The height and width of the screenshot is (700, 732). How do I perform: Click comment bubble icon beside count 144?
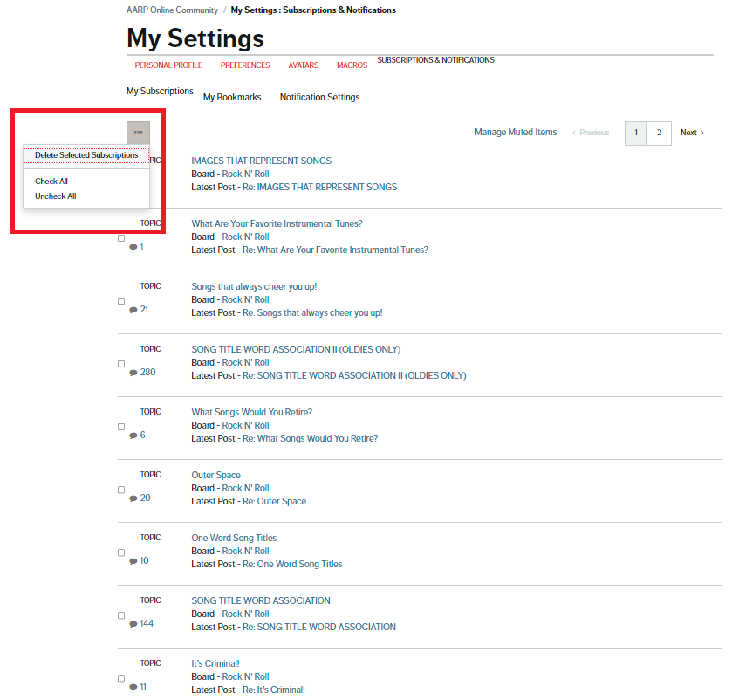[133, 624]
